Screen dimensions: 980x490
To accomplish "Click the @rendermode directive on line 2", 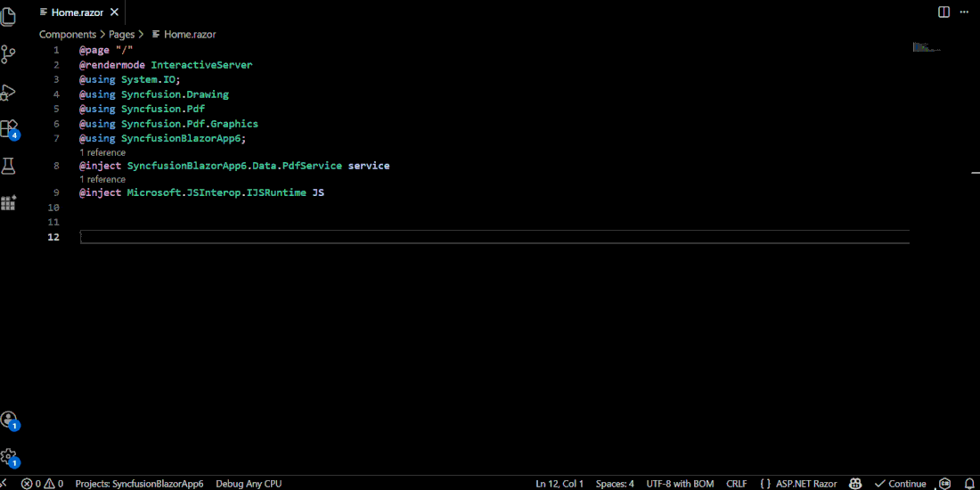I will click(x=112, y=65).
